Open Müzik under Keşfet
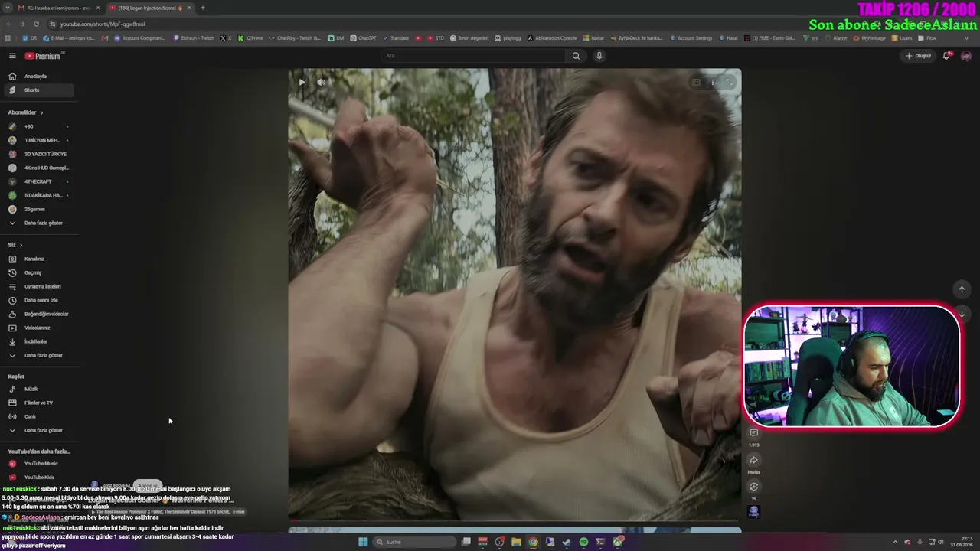This screenshot has height=551, width=980. point(38,389)
